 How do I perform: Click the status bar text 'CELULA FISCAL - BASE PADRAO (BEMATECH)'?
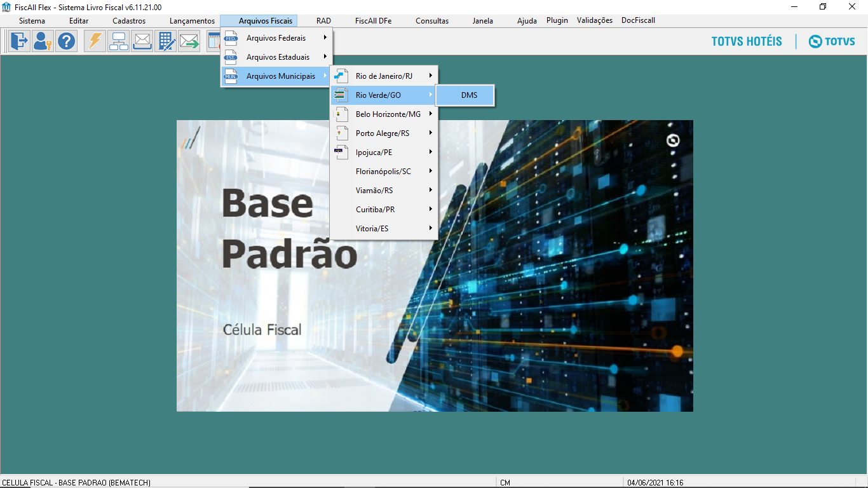(76, 483)
